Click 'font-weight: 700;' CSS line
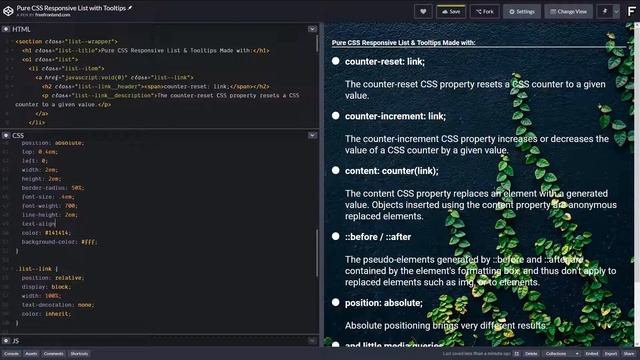640x360 pixels. click(49, 206)
